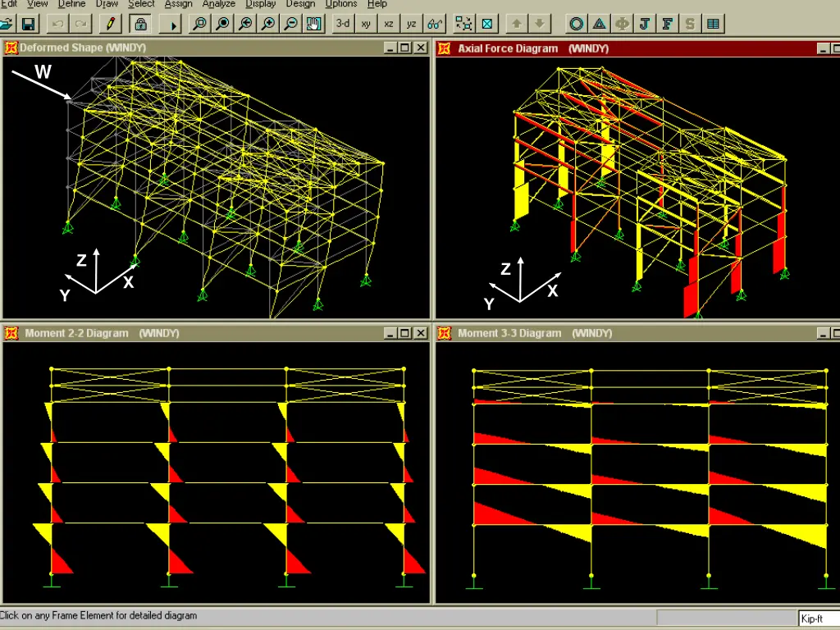Open the Analyze menu
Image resolution: width=840 pixels, height=630 pixels.
219,4
